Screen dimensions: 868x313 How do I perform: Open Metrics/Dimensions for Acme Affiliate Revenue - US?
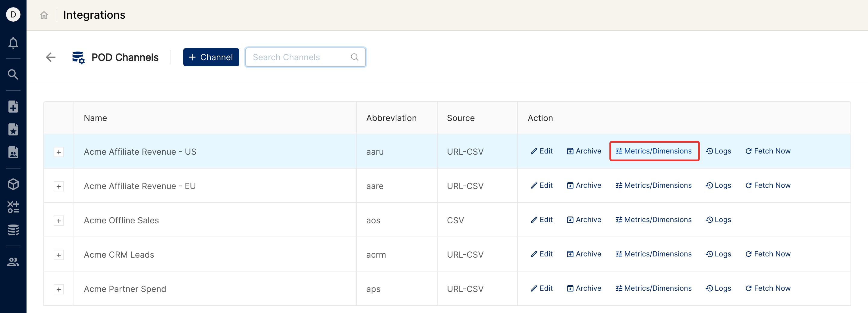click(x=654, y=151)
